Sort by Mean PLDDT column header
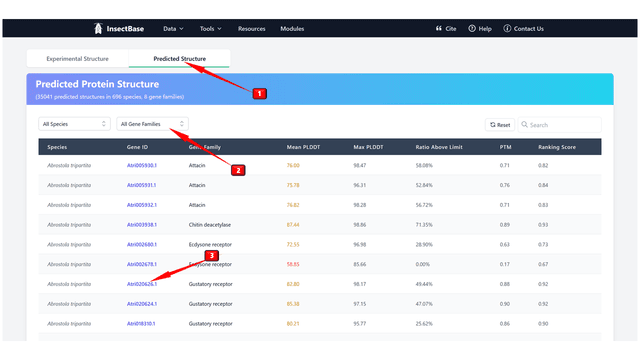 click(x=303, y=147)
